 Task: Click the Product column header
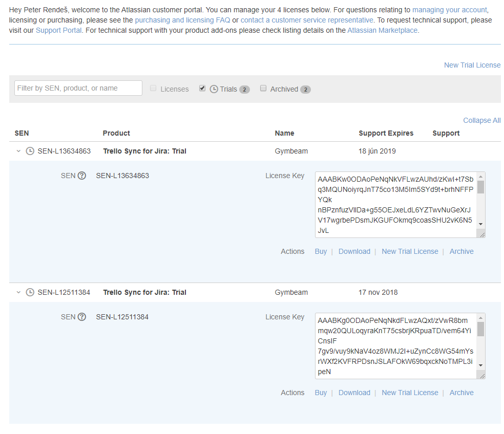pyautogui.click(x=116, y=133)
